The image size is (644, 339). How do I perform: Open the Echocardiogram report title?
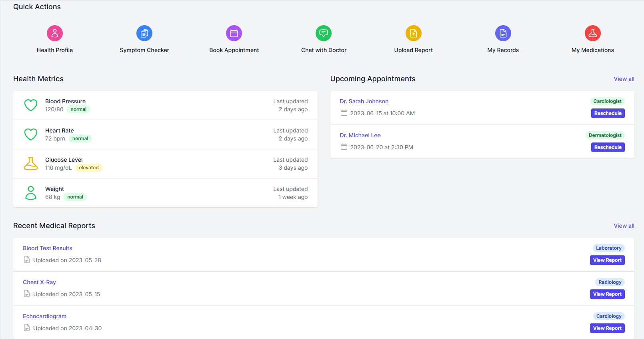pos(45,316)
